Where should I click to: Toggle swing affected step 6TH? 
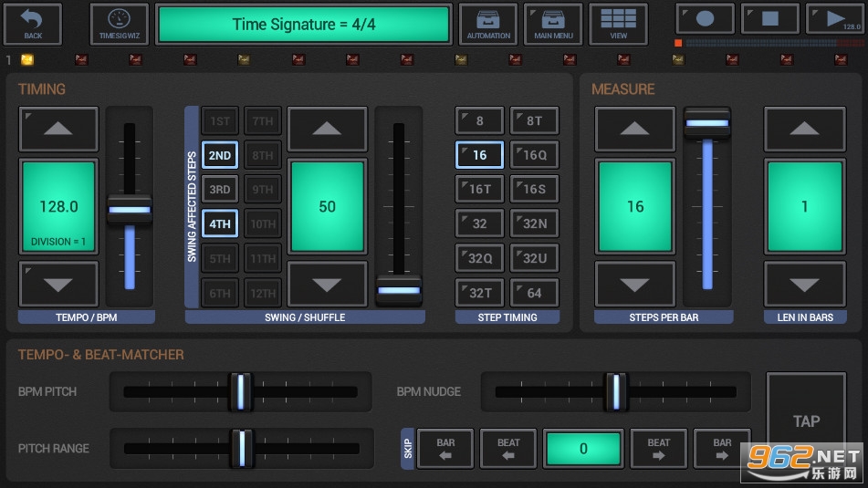click(220, 293)
